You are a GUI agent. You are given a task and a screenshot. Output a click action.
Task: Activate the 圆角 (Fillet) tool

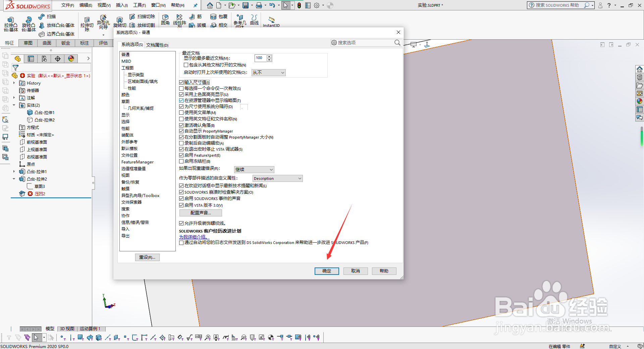click(165, 19)
